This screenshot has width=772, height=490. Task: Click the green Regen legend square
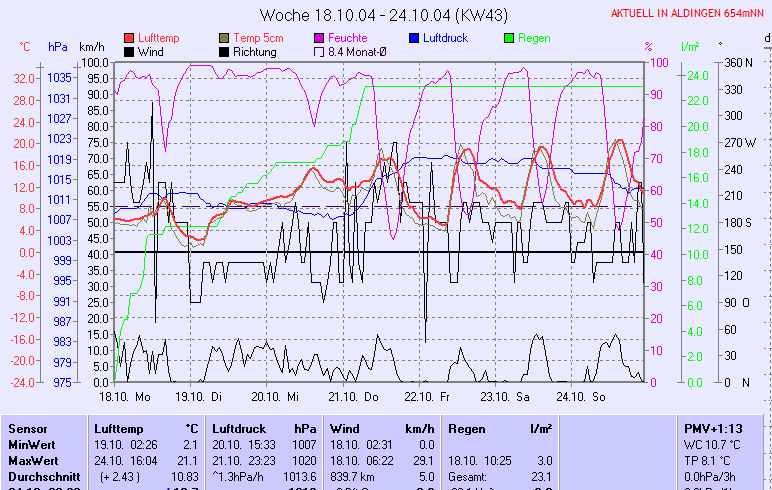(509, 37)
